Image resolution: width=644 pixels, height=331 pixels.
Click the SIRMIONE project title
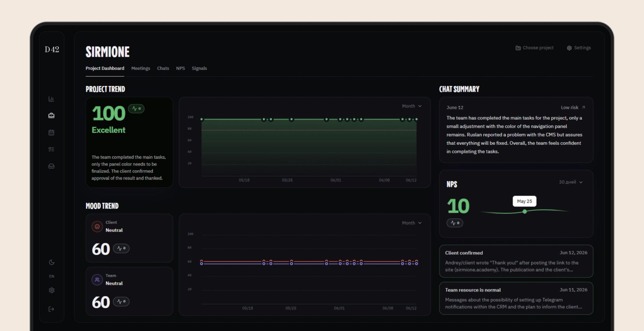click(x=108, y=52)
